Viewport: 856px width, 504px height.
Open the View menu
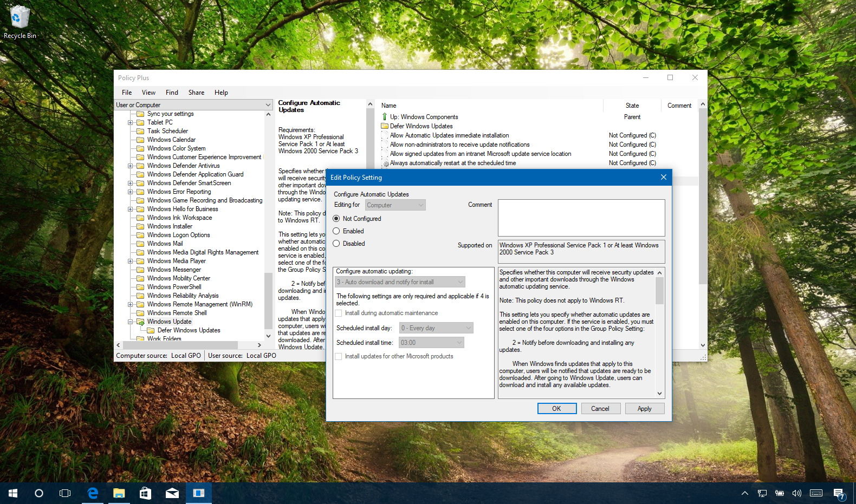coord(148,93)
